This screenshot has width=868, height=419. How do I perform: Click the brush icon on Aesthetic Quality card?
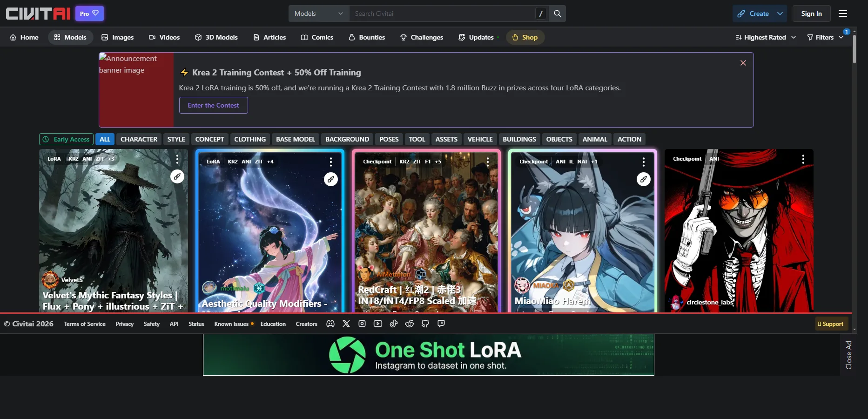[331, 179]
